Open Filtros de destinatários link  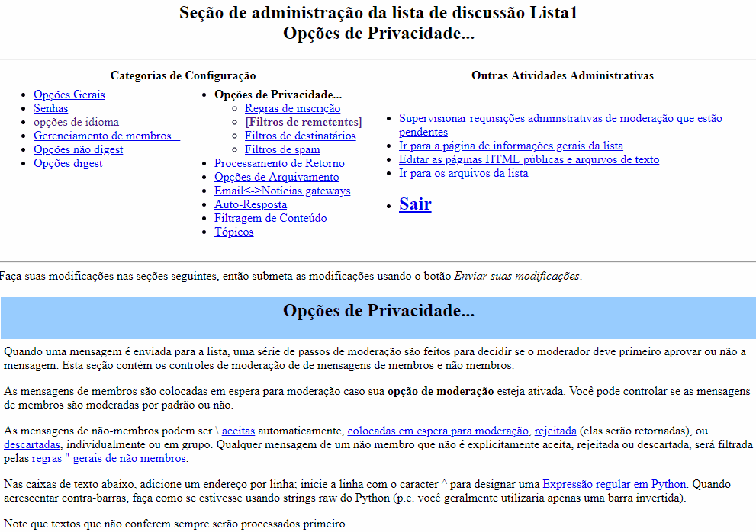[x=300, y=136]
